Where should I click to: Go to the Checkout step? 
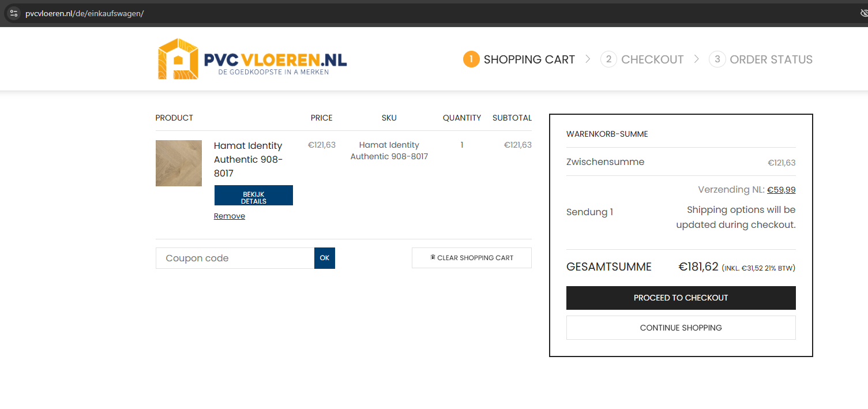click(x=642, y=59)
